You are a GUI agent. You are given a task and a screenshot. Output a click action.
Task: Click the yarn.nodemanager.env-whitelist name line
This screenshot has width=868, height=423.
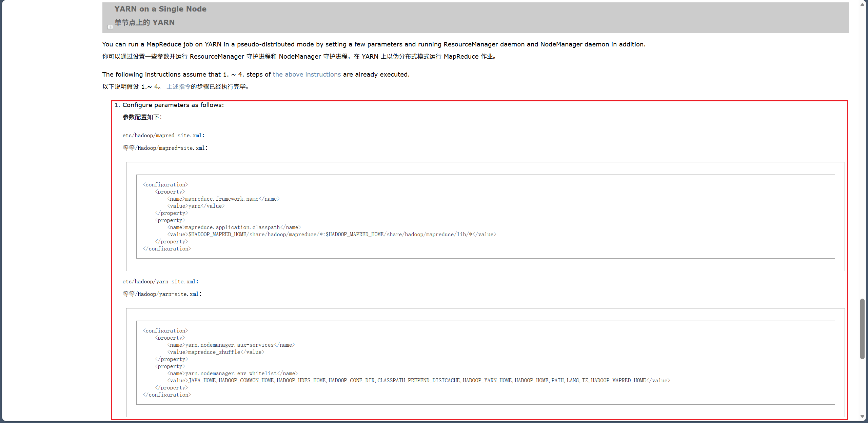[x=233, y=374]
